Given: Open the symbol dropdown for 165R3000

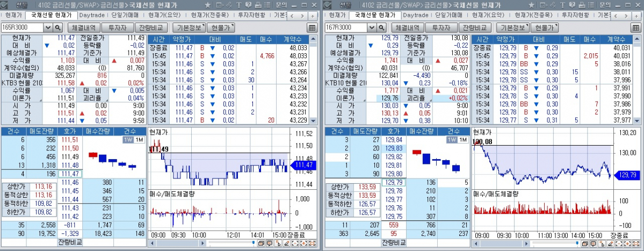Looking at the screenshot, I should (48, 27).
